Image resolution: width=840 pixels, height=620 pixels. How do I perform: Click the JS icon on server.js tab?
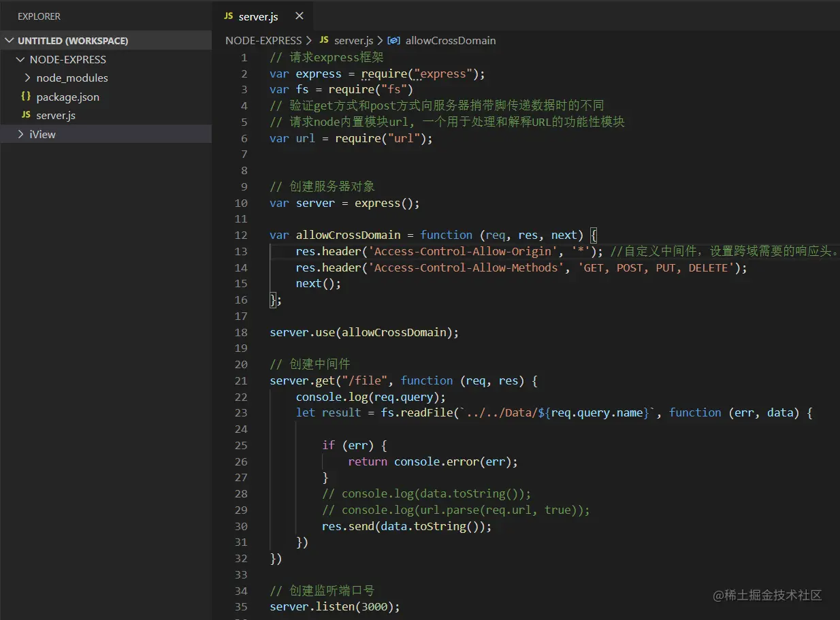[229, 16]
